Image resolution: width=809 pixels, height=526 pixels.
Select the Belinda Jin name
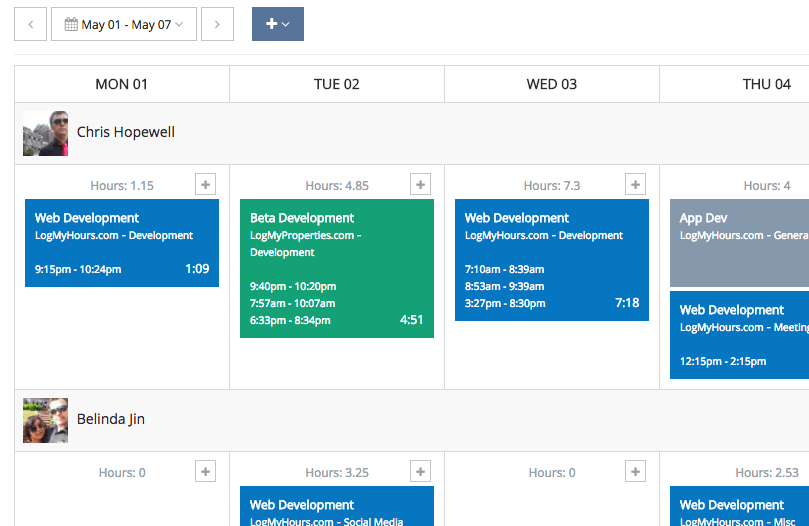click(111, 419)
